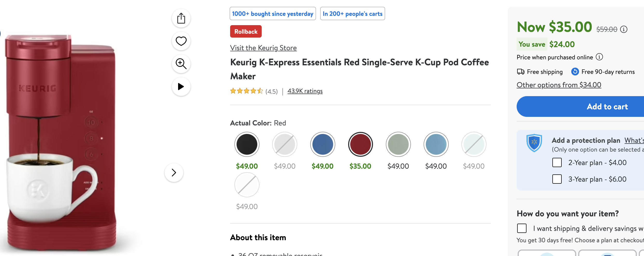The height and width of the screenshot is (256, 644).
Task: Click the Rollback badge
Action: [x=246, y=31]
